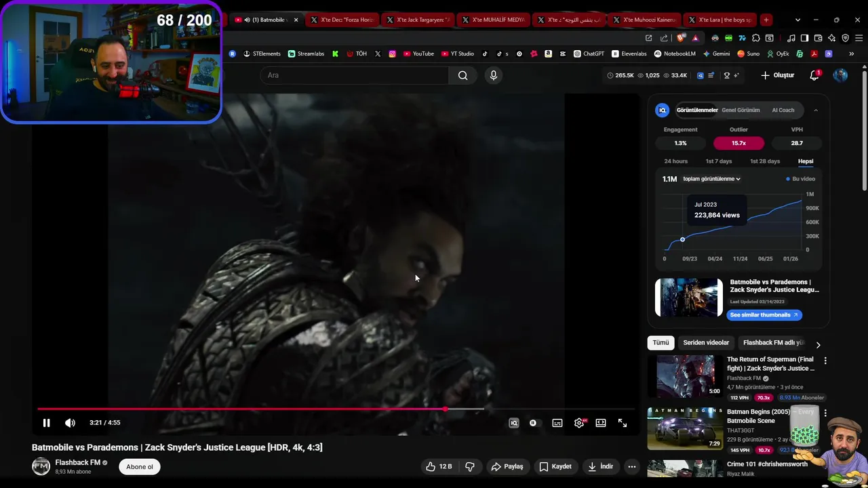This screenshot has width=868, height=488.
Task: Subscribe with Abone ol button
Action: (140, 466)
